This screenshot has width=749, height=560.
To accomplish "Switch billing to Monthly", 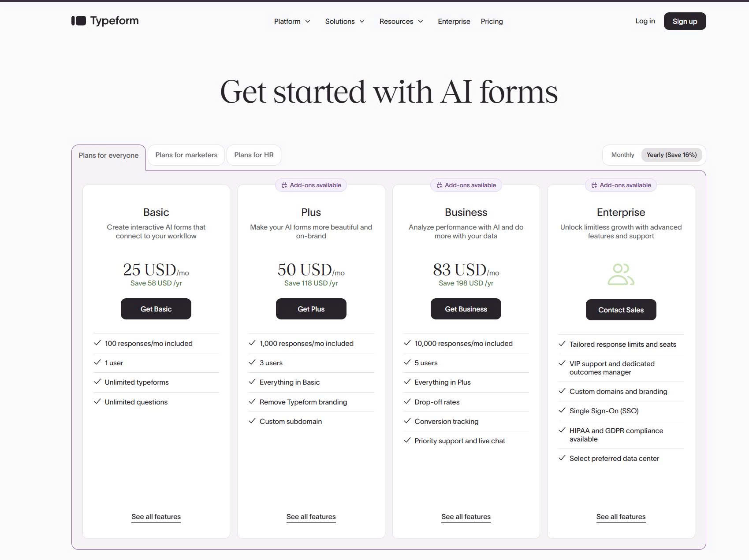I will tap(622, 155).
